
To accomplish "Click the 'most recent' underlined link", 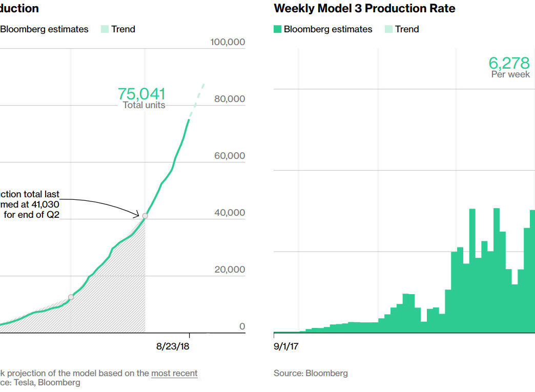I will 174,373.
